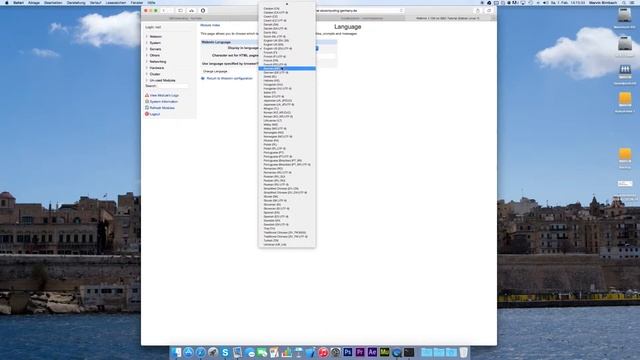Open Safari compass icon in Dock
640x360 pixels.
click(x=200, y=352)
